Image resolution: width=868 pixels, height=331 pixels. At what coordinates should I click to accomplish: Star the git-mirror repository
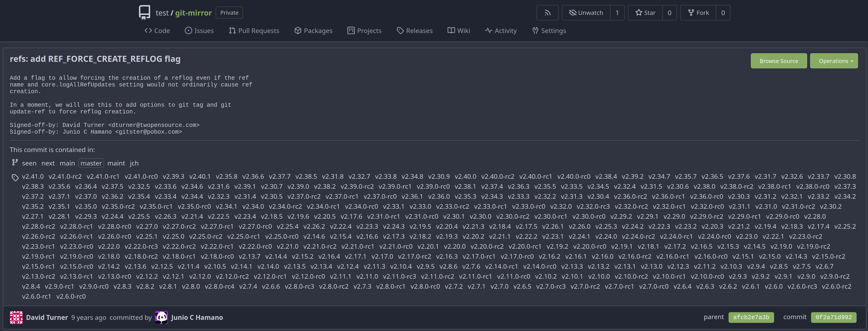tap(645, 13)
